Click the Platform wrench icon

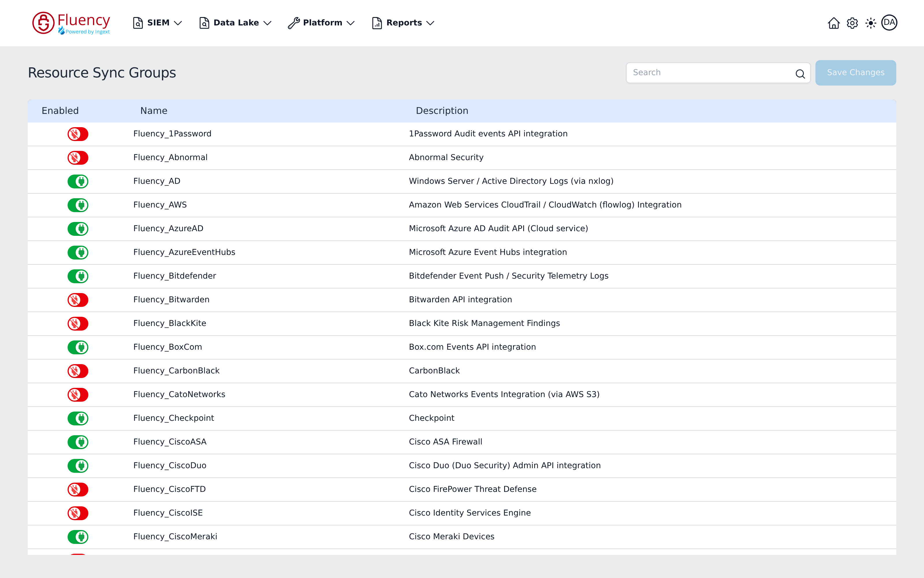(x=294, y=23)
